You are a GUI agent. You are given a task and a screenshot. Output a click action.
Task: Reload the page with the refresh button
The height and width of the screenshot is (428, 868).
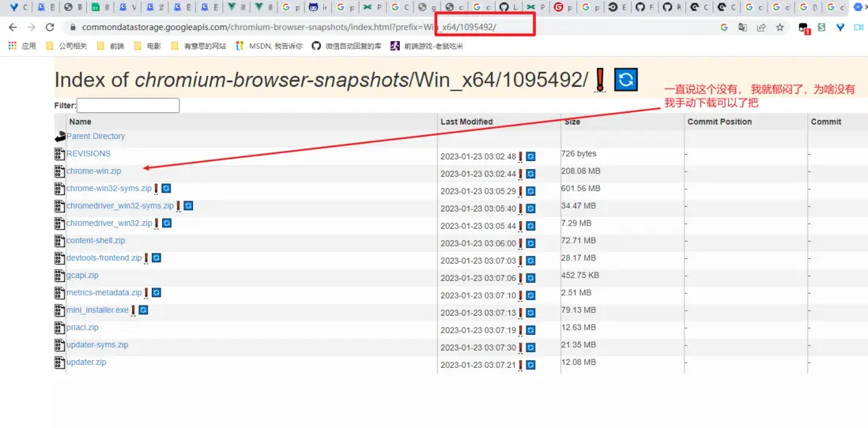click(49, 27)
